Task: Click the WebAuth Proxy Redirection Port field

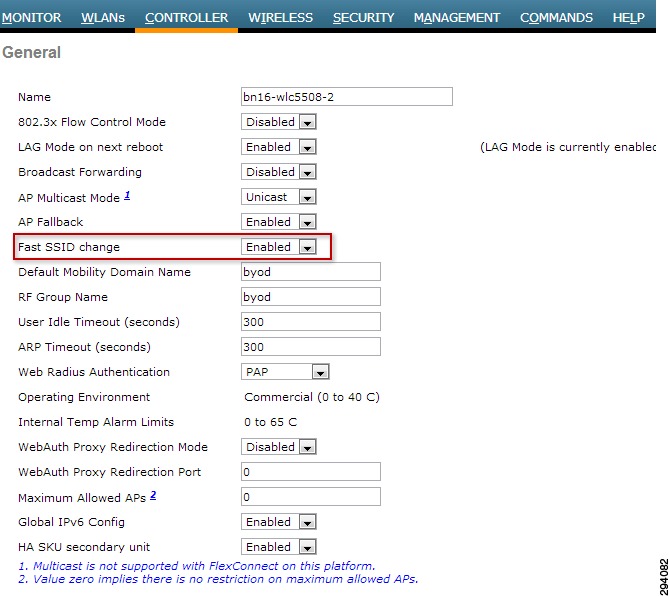Action: pos(311,472)
